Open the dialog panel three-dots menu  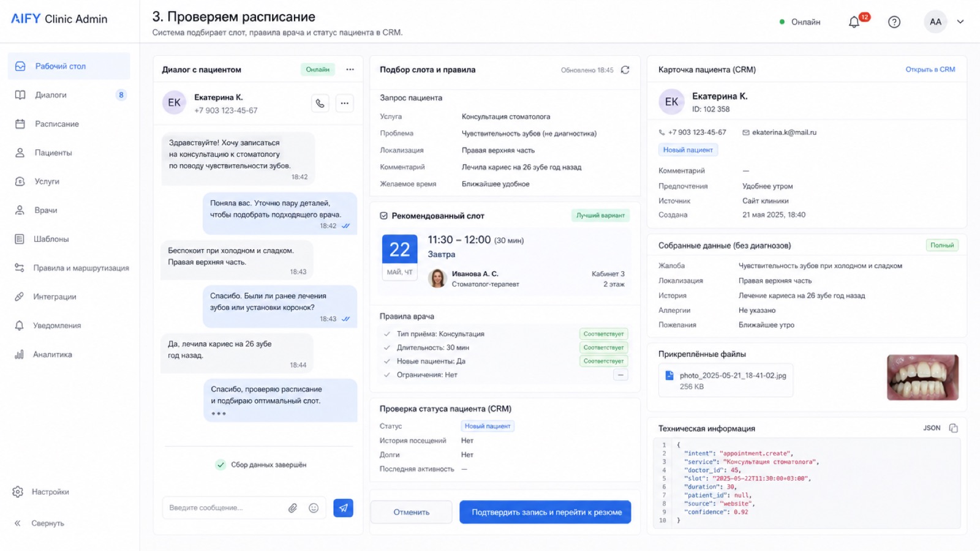pos(350,70)
